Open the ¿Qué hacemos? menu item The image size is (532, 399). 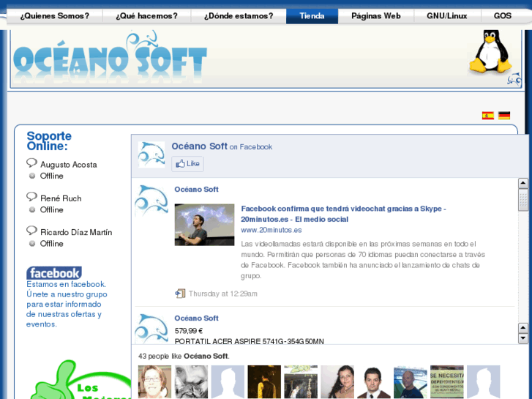tap(146, 16)
